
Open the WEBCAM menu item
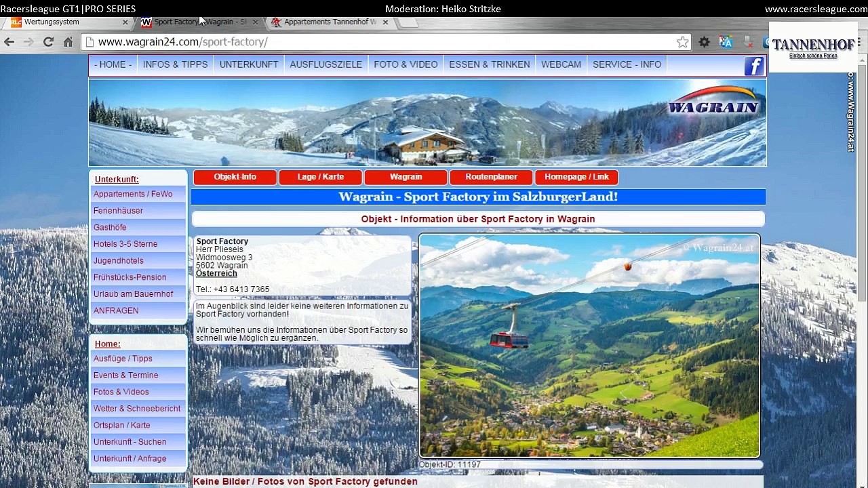[x=561, y=64]
